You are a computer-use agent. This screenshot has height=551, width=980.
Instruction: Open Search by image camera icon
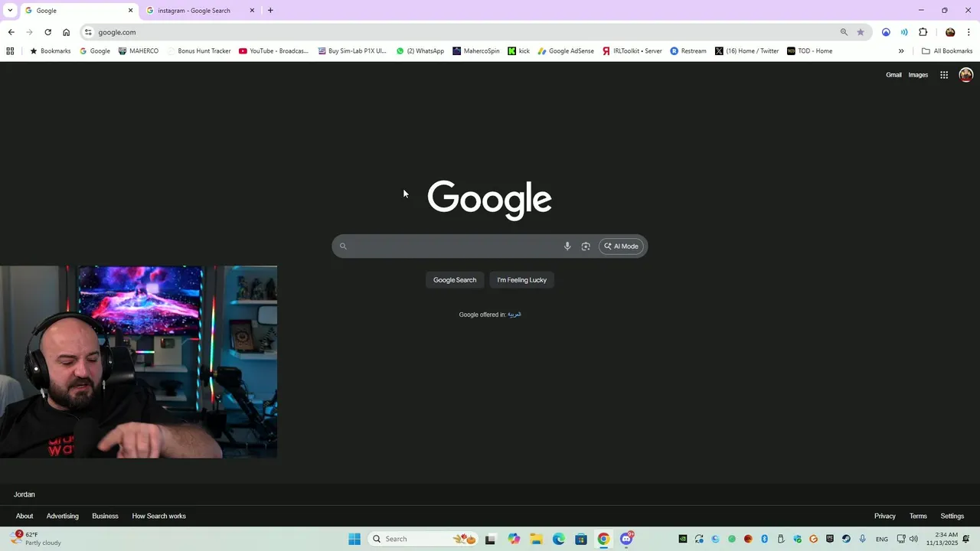(586, 246)
